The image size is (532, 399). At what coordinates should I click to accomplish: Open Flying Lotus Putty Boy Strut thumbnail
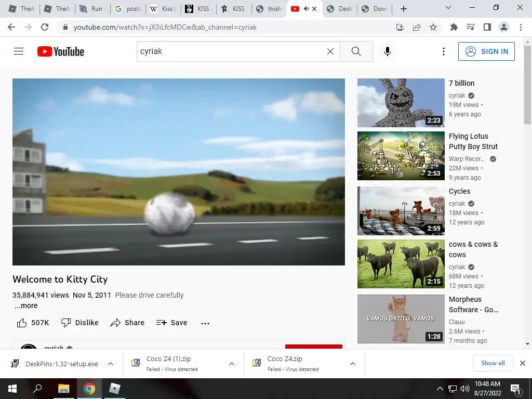click(401, 156)
